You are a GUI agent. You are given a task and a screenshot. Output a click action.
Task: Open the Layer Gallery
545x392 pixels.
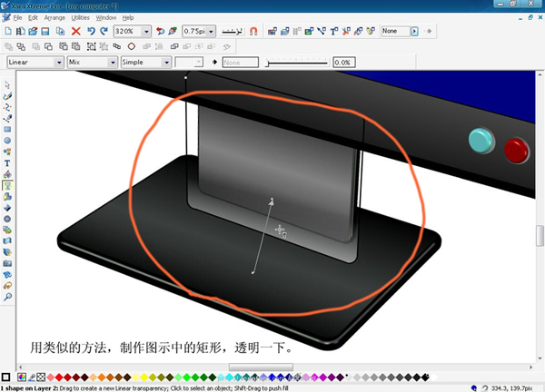(284, 31)
